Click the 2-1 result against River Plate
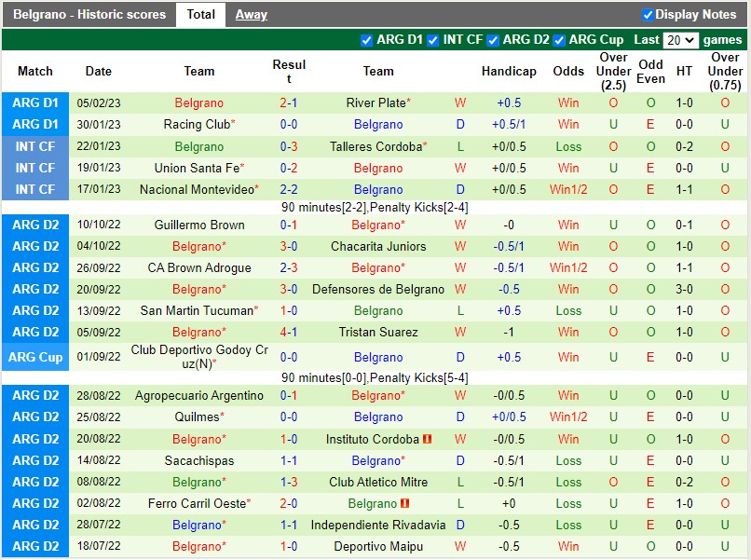The image size is (751, 560). (289, 102)
